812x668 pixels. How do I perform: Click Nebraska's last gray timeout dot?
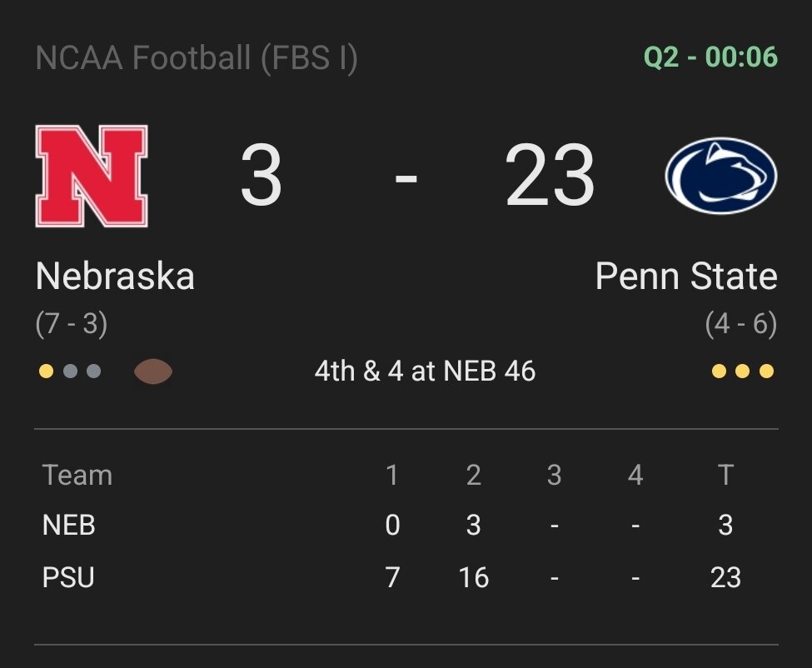pyautogui.click(x=93, y=371)
